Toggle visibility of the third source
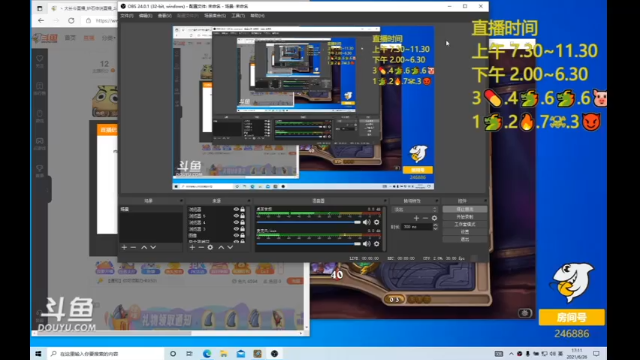 236,222
